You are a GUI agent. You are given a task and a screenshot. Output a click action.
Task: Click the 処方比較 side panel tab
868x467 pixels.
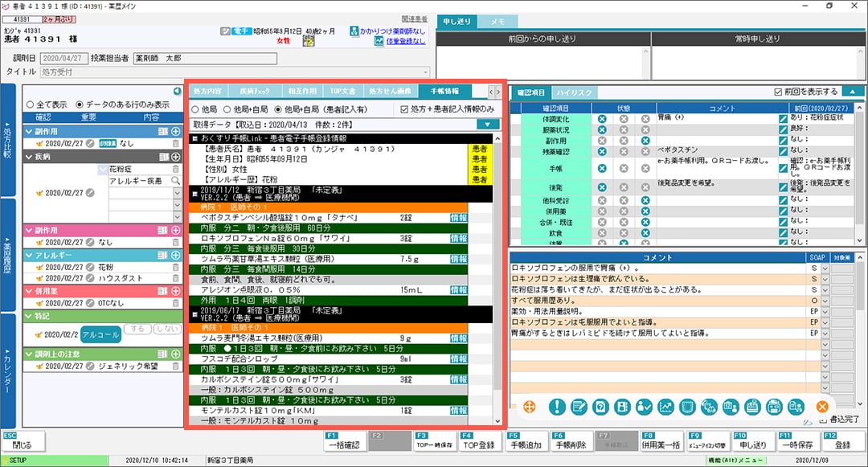coord(8,141)
